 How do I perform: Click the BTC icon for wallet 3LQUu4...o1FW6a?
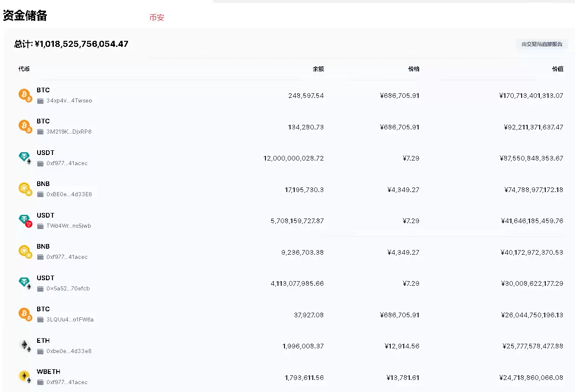click(x=25, y=314)
